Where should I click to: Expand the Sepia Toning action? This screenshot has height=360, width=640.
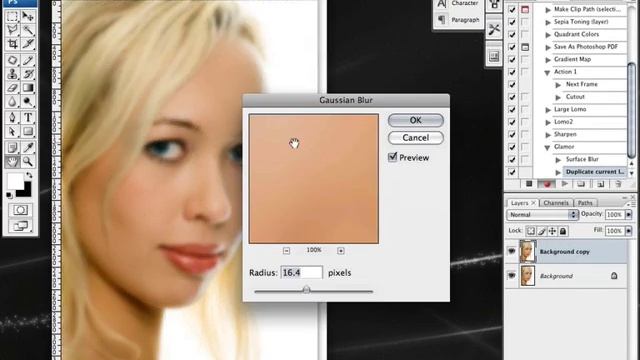coord(548,22)
